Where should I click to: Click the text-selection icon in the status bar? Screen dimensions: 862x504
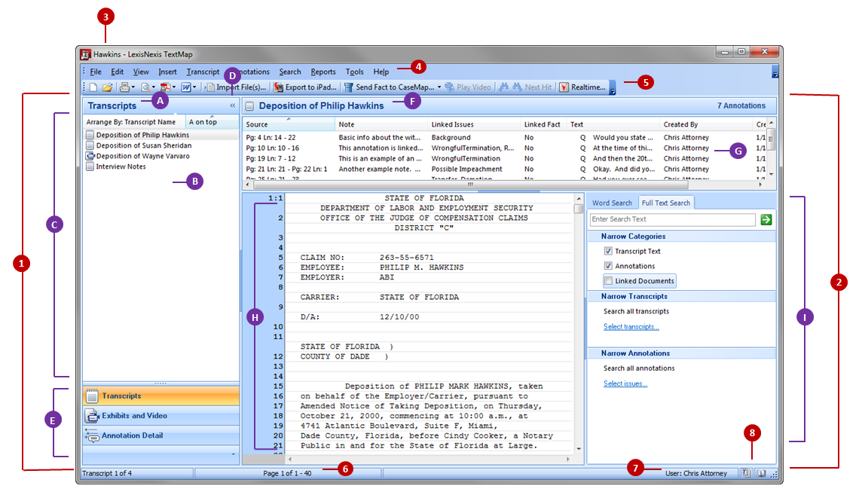point(745,473)
